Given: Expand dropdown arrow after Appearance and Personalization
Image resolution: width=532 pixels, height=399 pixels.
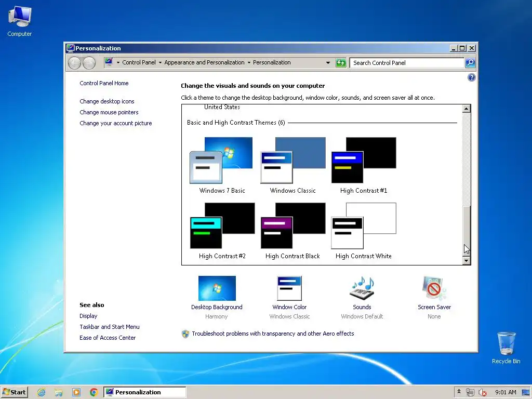Looking at the screenshot, I should pos(249,63).
